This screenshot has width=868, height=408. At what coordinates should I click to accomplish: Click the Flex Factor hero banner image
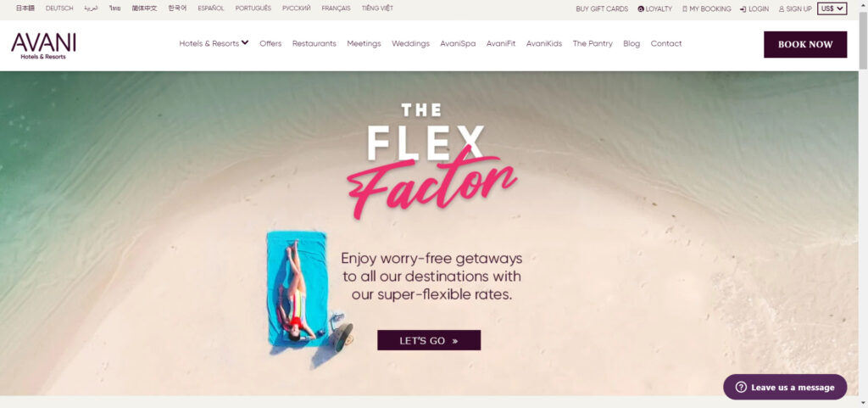tap(429, 233)
